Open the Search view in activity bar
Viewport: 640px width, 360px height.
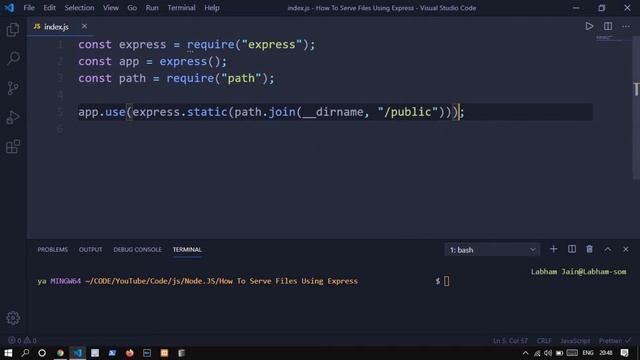[x=13, y=58]
